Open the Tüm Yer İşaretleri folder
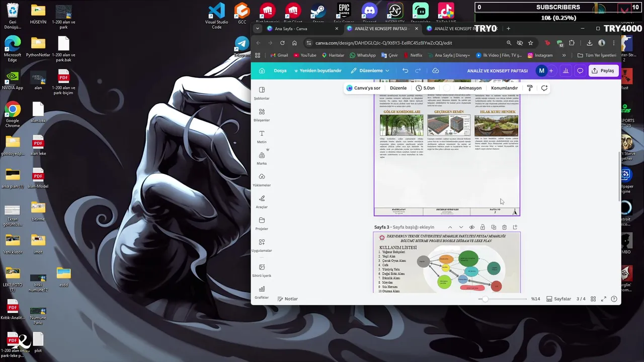Image resolution: width=644 pixels, height=362 pixels. click(597, 55)
